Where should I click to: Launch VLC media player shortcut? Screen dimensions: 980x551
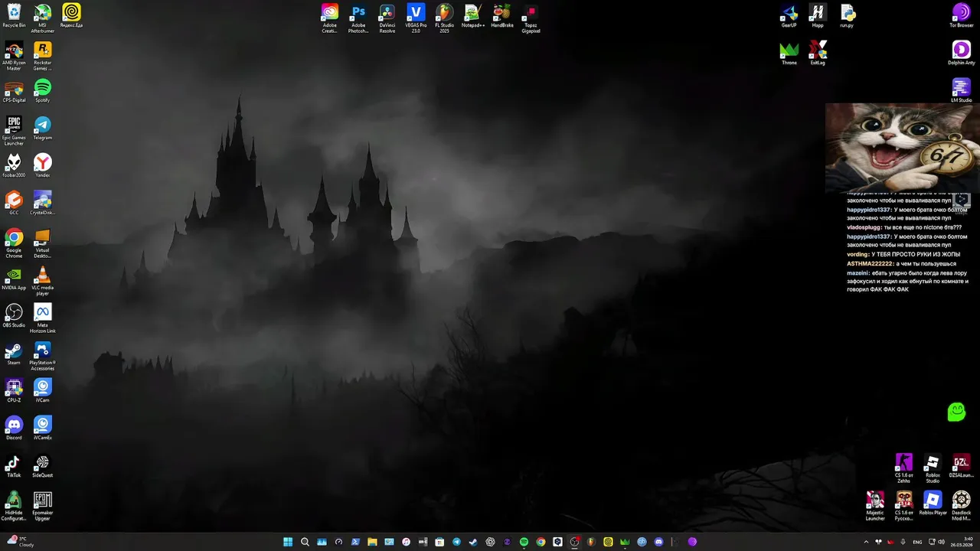point(43,281)
